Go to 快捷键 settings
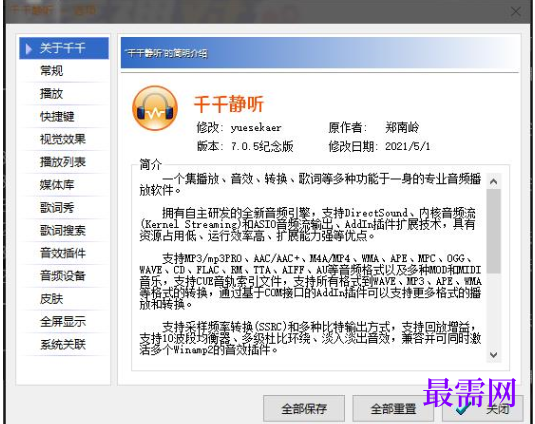The height and width of the screenshot is (424, 535). pos(64,117)
